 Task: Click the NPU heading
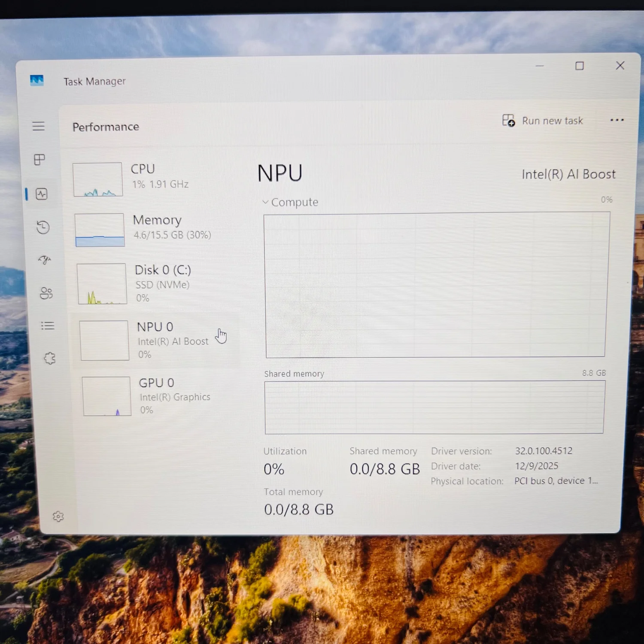point(280,173)
